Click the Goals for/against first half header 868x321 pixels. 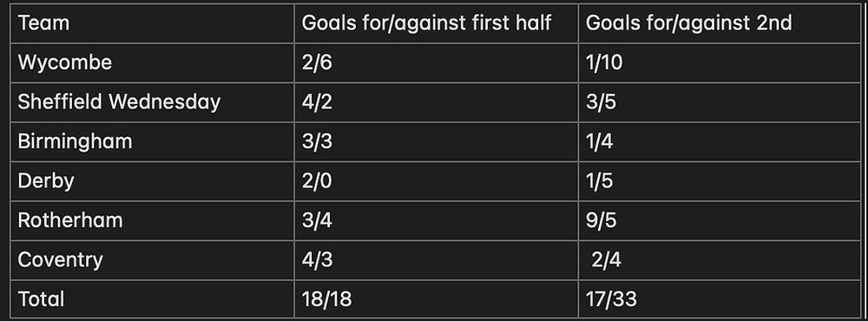(437, 23)
